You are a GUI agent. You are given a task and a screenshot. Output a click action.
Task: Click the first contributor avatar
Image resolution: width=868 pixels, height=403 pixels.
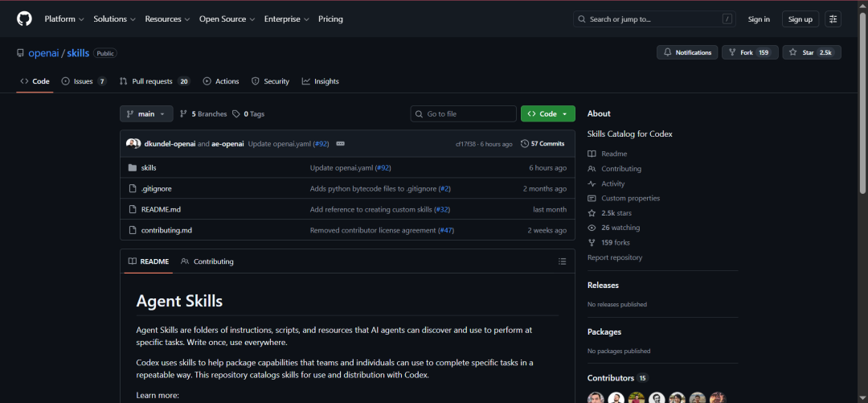tap(596, 398)
